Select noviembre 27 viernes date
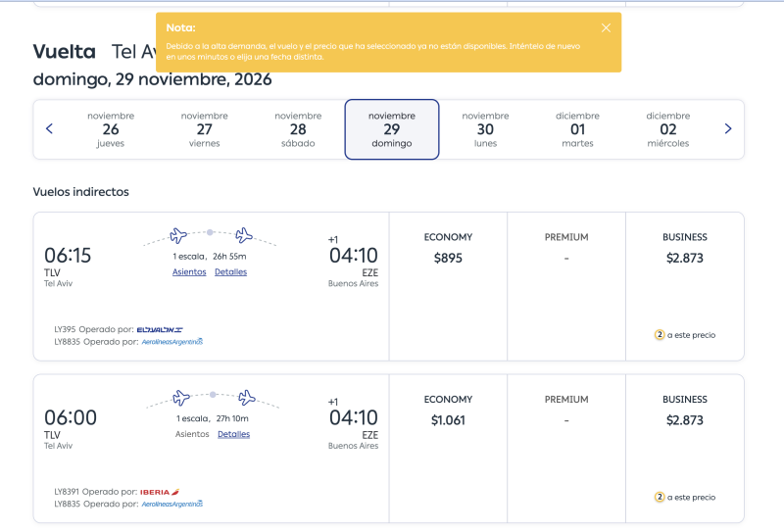The height and width of the screenshot is (532, 784). click(x=204, y=129)
